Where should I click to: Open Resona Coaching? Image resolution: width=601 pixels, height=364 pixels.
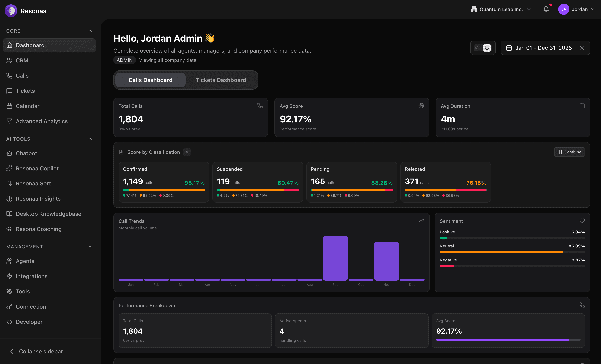pos(39,229)
